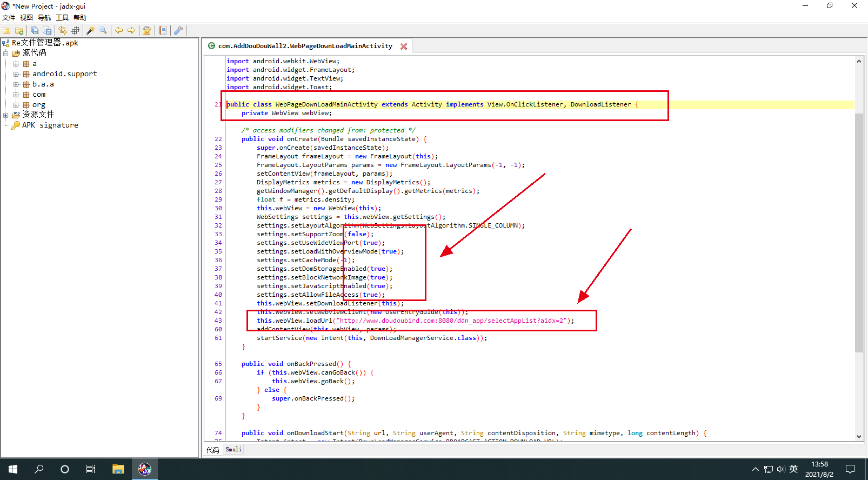This screenshot has width=868, height=480.
Task: Show hidden system tray icons chevron
Action: point(755,469)
